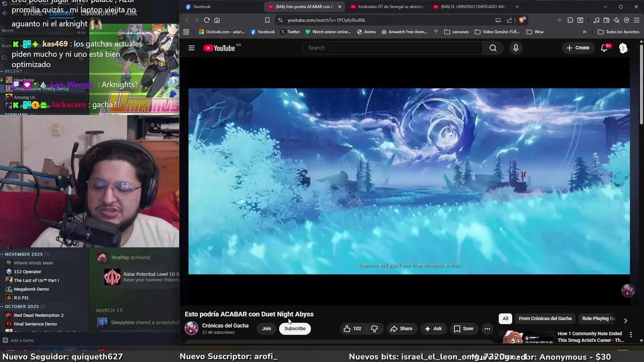This screenshot has height=362, width=644.
Task: Click the YouTube search magnifier button
Action: tap(493, 48)
